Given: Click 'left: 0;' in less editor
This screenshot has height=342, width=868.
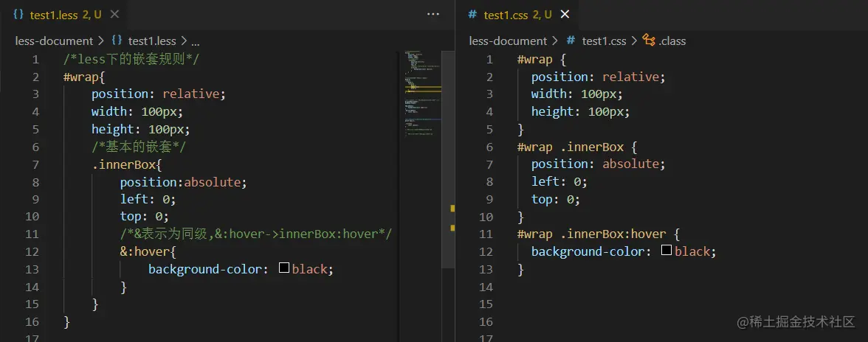Looking at the screenshot, I should [148, 200].
